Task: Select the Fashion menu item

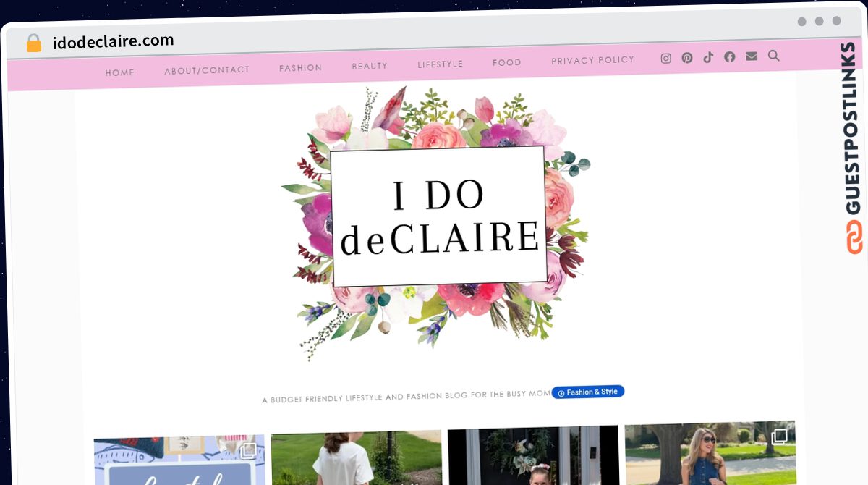Action: 301,68
